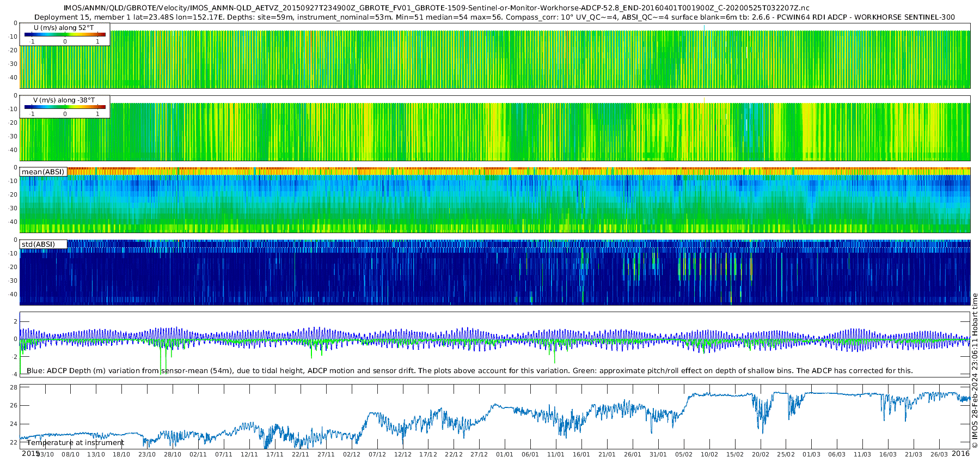The image size is (980, 463).
Task: Click the V (m/s) velocity colorbar
Action: [65, 107]
